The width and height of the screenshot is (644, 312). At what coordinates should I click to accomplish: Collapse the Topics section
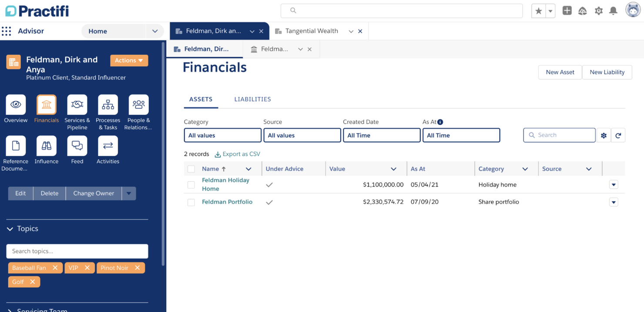(10, 228)
